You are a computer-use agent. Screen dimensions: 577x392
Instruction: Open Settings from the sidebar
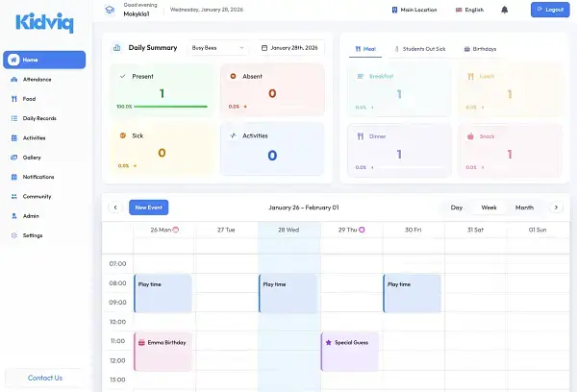pos(32,234)
